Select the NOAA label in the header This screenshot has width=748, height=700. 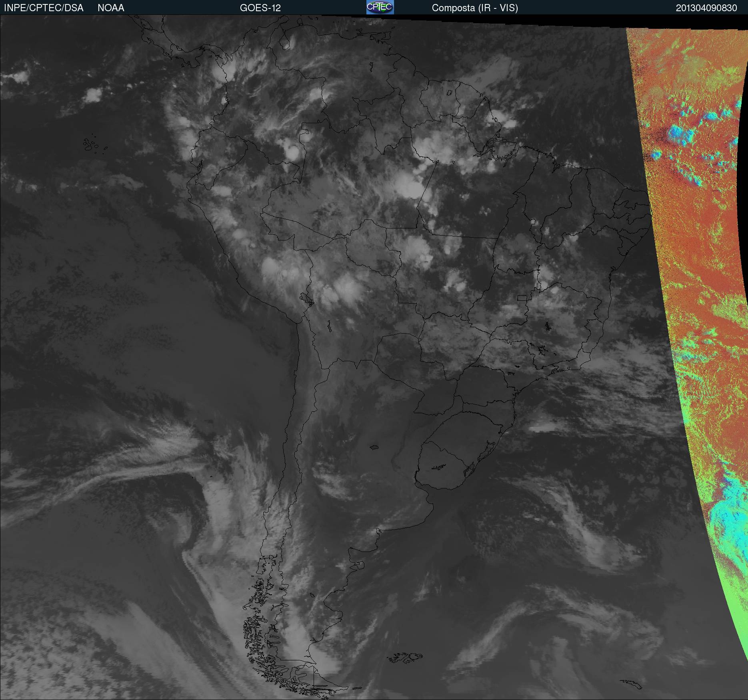point(111,8)
